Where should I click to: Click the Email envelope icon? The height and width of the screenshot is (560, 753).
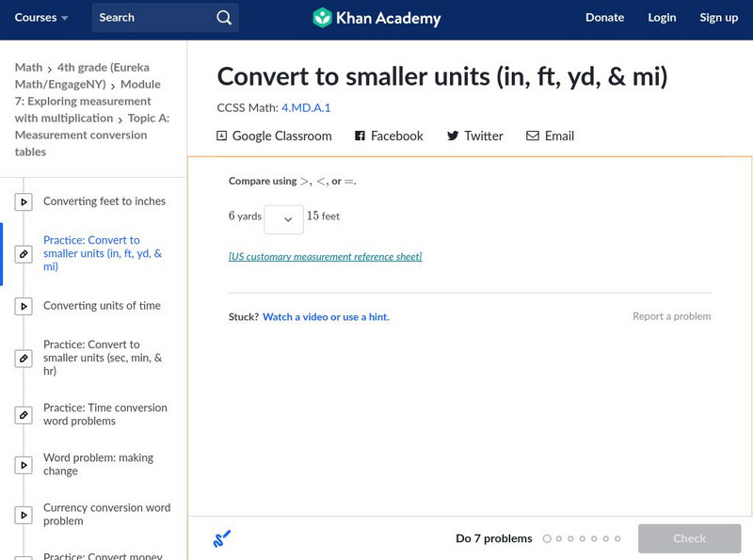point(533,136)
